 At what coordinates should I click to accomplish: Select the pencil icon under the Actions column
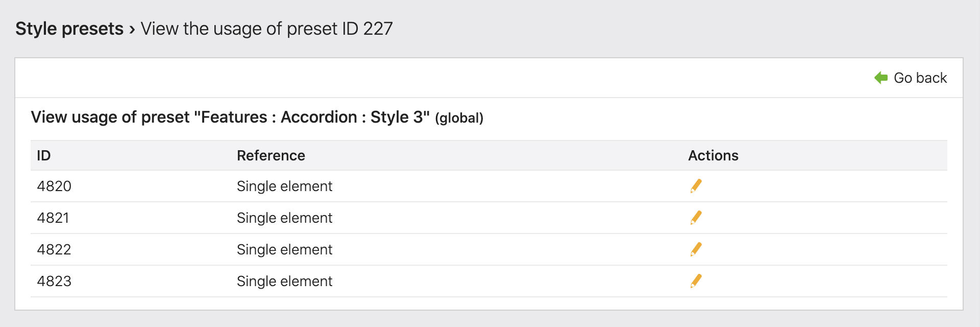(696, 186)
